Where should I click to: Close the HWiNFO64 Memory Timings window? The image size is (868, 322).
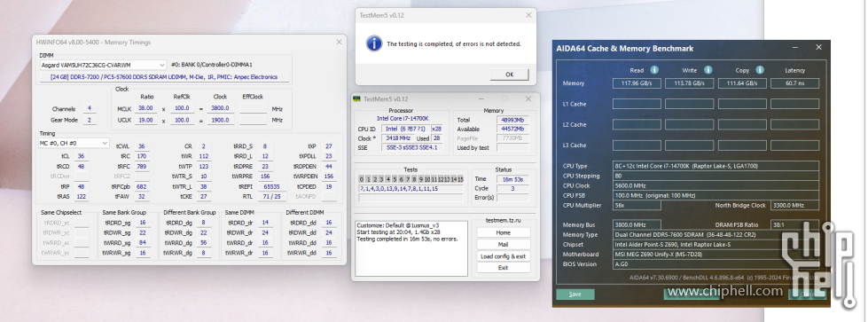[x=339, y=42]
